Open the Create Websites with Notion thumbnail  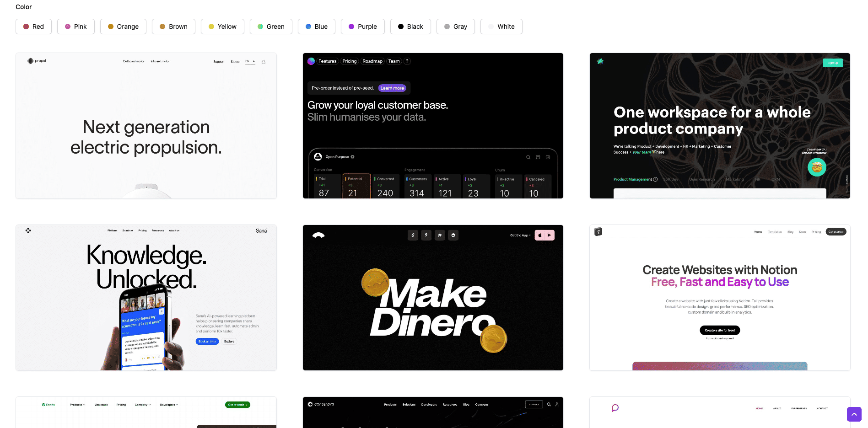click(720, 298)
